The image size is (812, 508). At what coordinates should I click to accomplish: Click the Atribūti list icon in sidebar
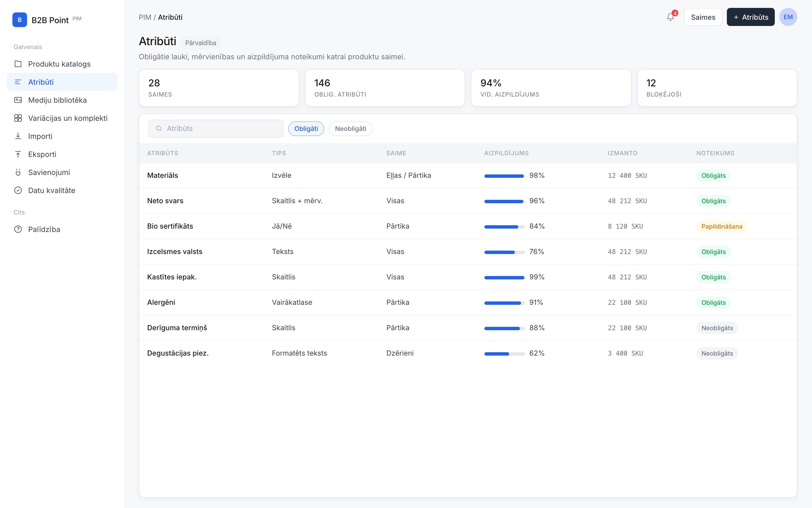(x=18, y=82)
